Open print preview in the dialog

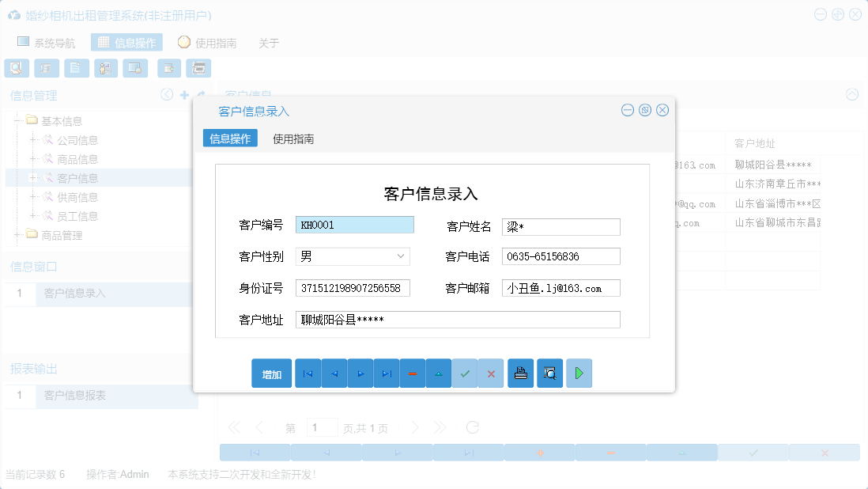click(x=549, y=373)
